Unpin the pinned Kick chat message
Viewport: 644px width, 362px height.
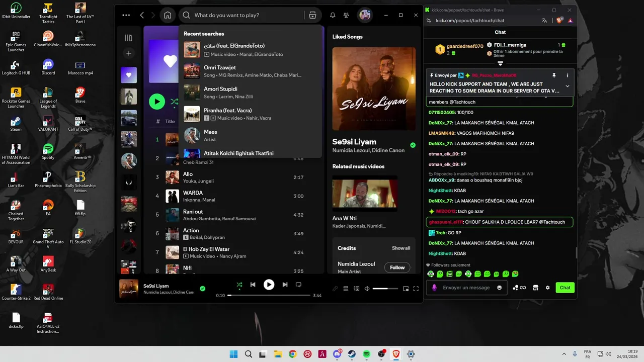click(x=554, y=75)
